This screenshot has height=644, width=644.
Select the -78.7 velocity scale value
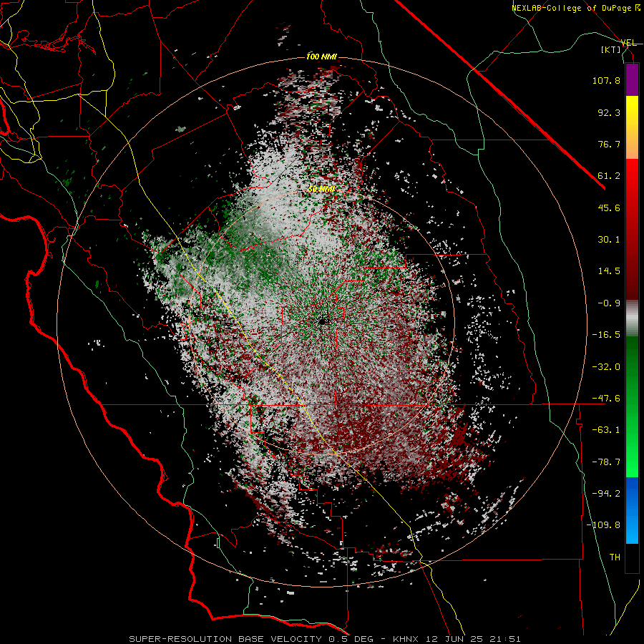[606, 462]
